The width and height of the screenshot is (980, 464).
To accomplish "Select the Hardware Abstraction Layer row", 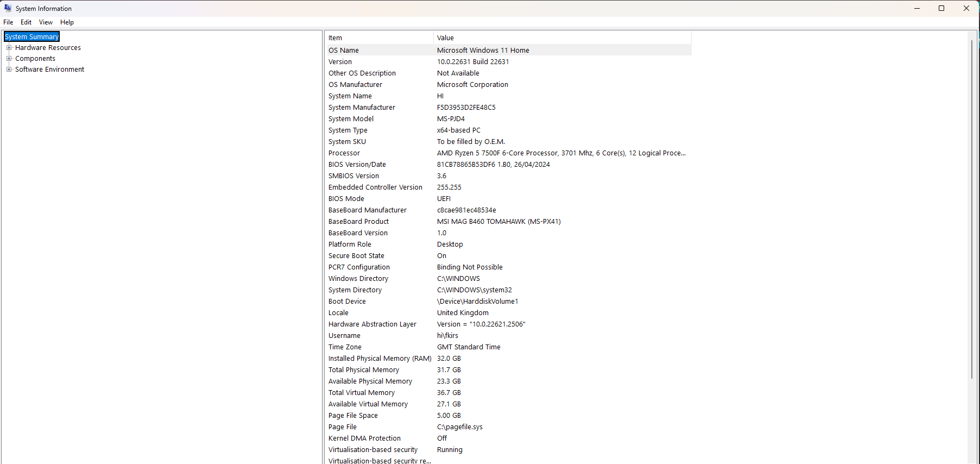I will click(508, 324).
